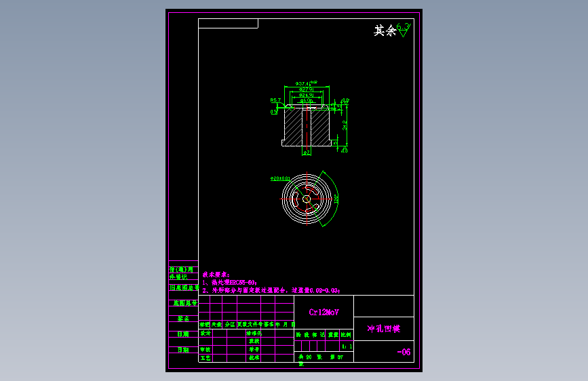Select the 0.02-0.03 interference fit note
The image size is (588, 381).
tap(271, 290)
